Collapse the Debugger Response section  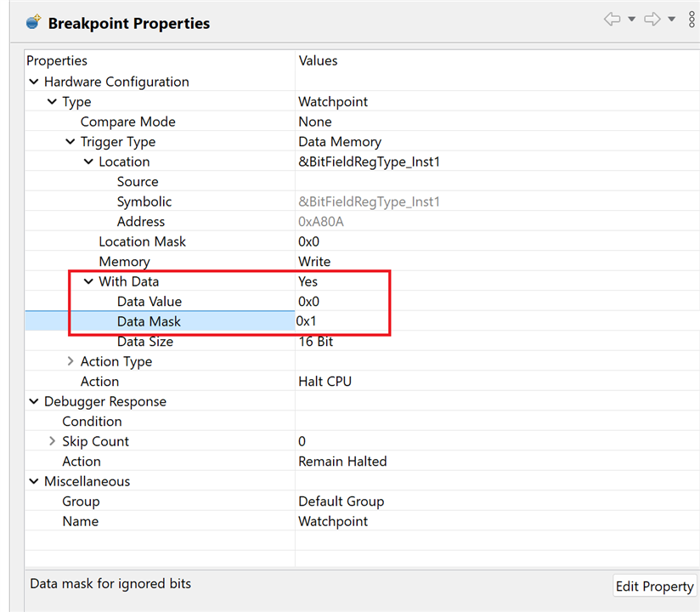tap(34, 401)
